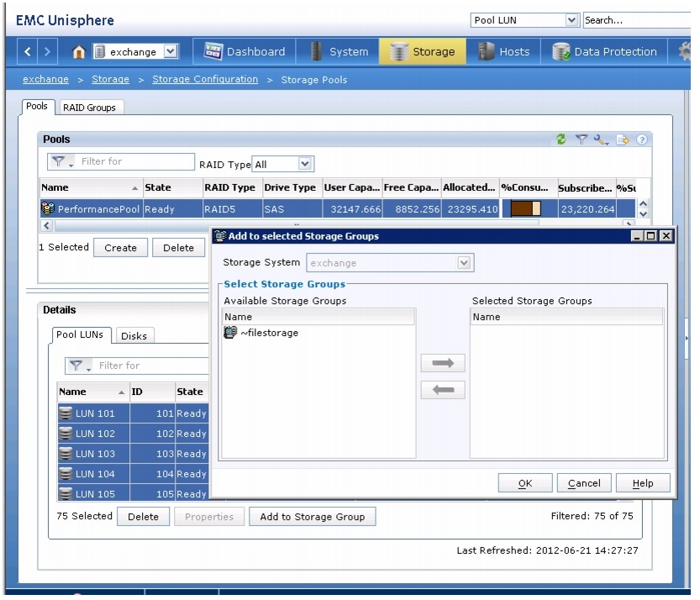This screenshot has width=700, height=600.
Task: Sort pools by the Name column header
Action: (x=91, y=187)
